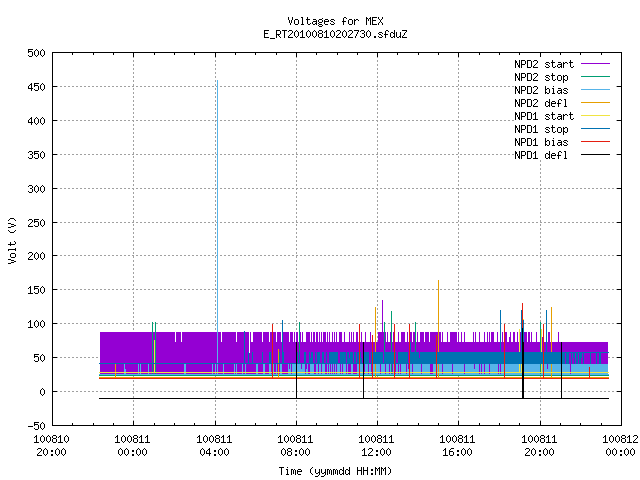Click the filename subtitle E_RT20100810202730.sfduZ
This screenshot has width=640, height=480.
click(x=336, y=34)
